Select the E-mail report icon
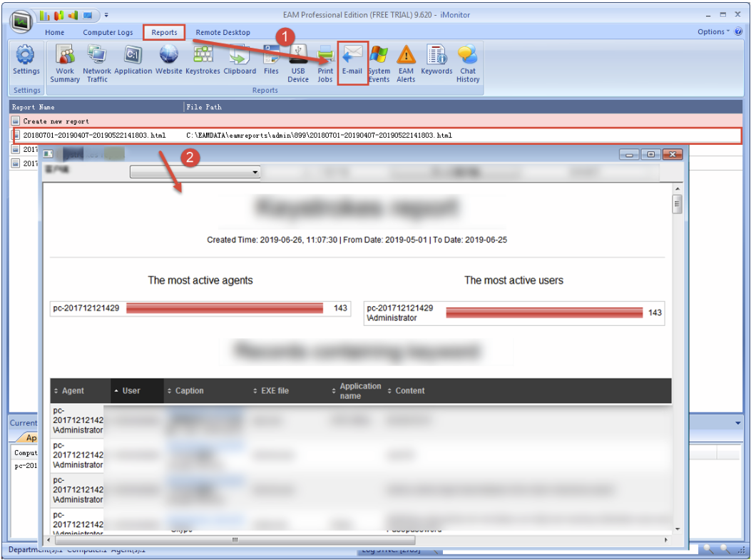 click(x=352, y=63)
